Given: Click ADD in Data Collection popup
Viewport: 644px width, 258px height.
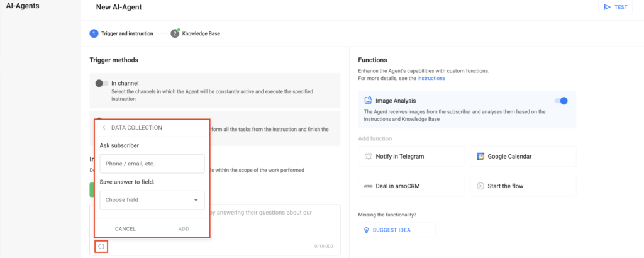Looking at the screenshot, I should (x=184, y=228).
